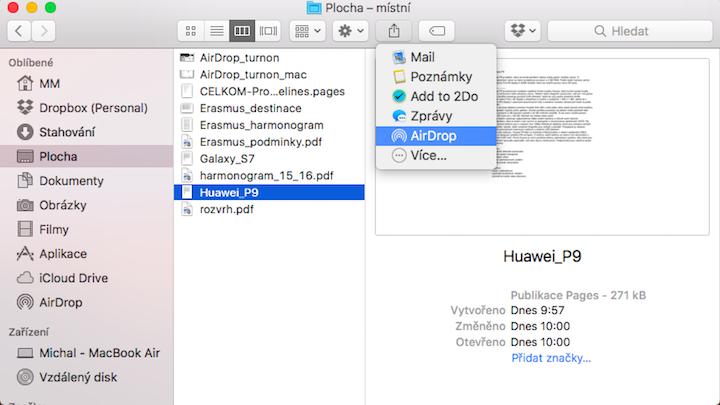Screen dimensions: 720x405
Task: Click the Více more options icon
Action: click(399, 156)
